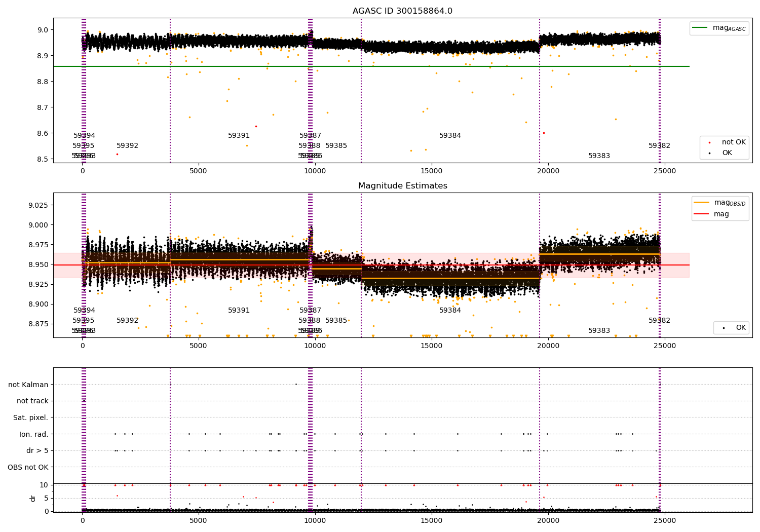The height and width of the screenshot is (532, 760).
Task: Click obsid label 59383 in the middle plot
Action: click(x=599, y=331)
